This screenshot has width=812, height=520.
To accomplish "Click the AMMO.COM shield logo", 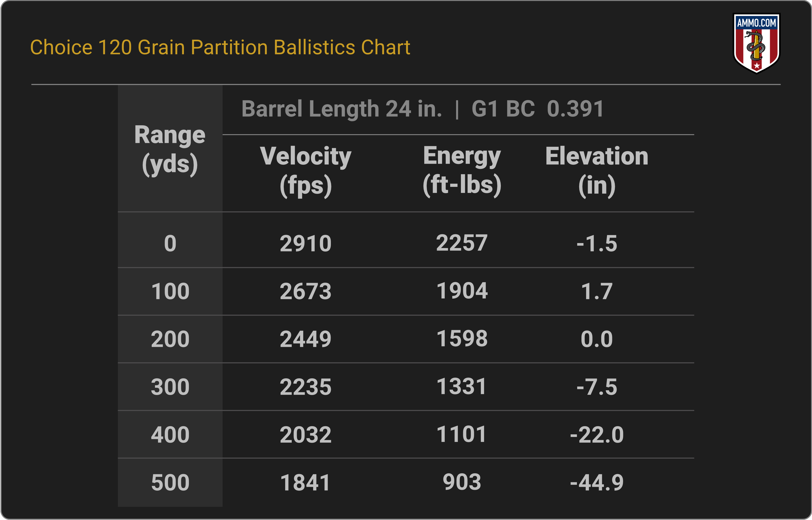I will [756, 43].
